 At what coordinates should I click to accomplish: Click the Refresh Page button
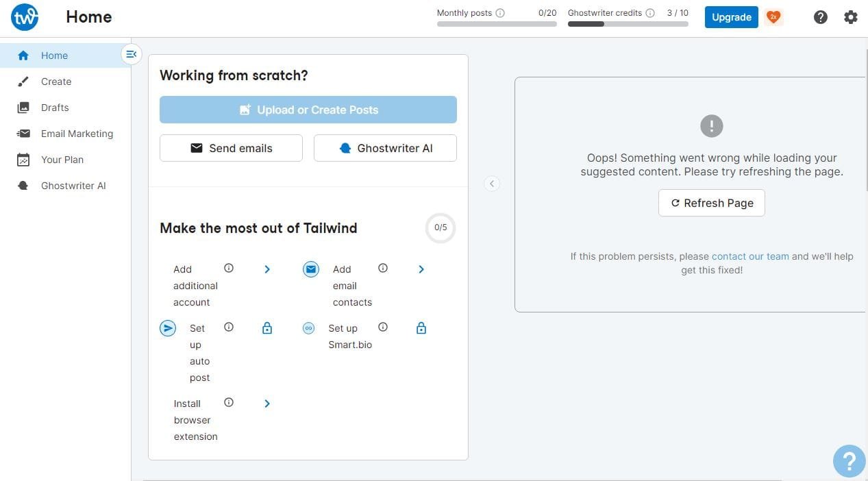pyautogui.click(x=711, y=203)
